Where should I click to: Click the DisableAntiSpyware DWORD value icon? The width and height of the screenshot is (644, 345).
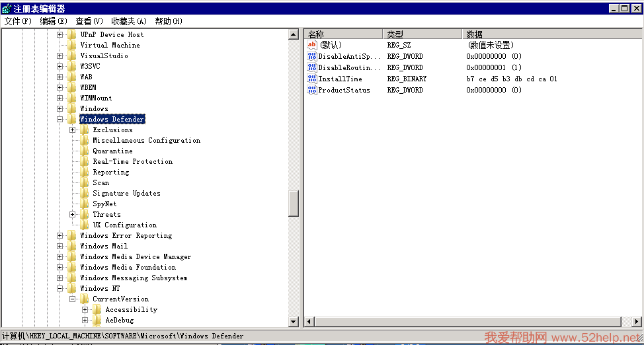tap(312, 57)
